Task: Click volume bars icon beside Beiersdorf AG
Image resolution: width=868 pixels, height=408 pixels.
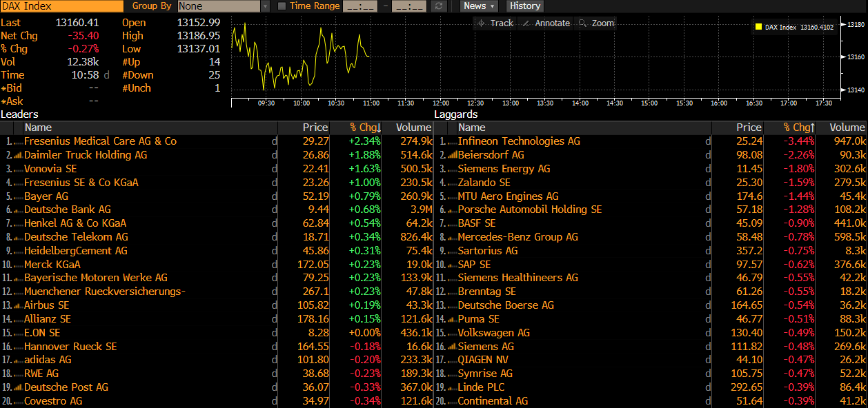Action: [x=452, y=155]
